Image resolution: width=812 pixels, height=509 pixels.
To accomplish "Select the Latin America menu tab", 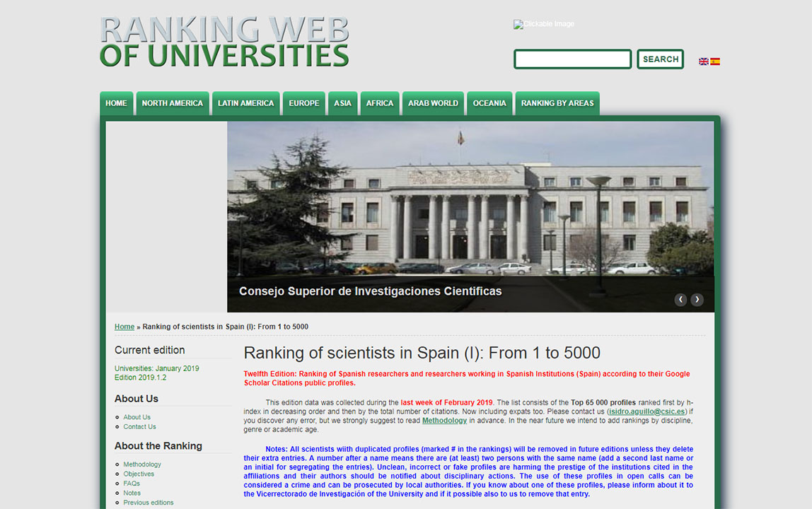I will pyautogui.click(x=245, y=103).
